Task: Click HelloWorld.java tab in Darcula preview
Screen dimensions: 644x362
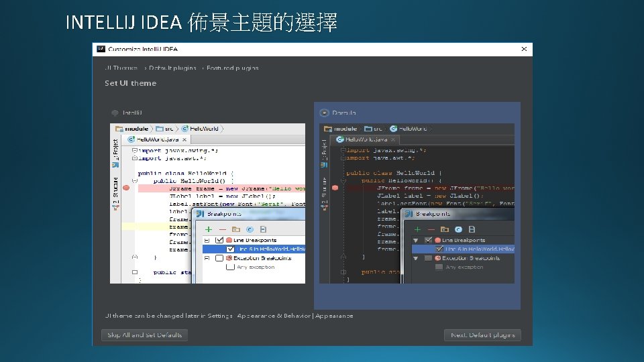Action: coord(366,139)
